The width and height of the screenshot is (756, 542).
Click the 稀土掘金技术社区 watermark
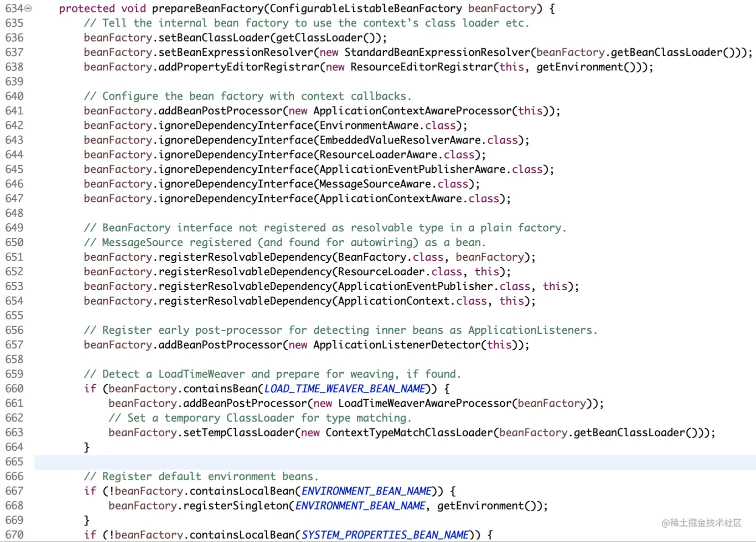tap(702, 523)
